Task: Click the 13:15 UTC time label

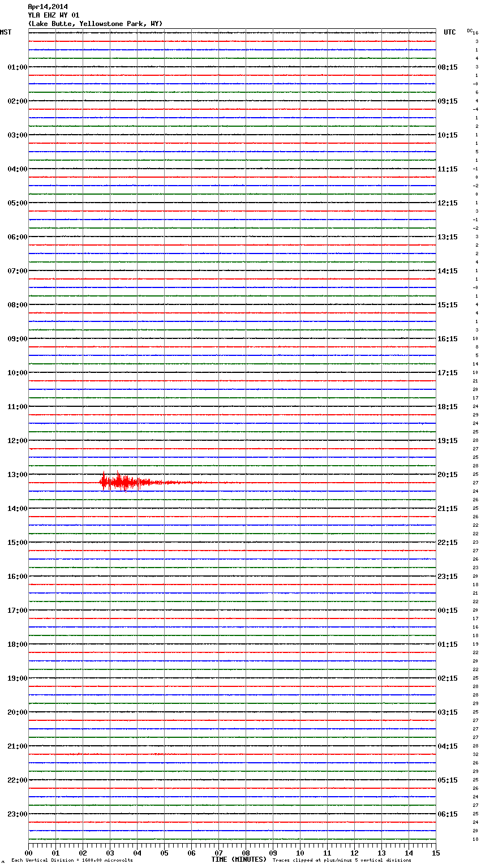Action: point(448,237)
